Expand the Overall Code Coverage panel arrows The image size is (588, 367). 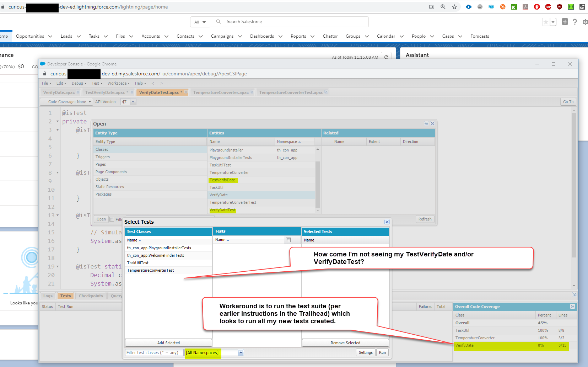[x=572, y=307]
